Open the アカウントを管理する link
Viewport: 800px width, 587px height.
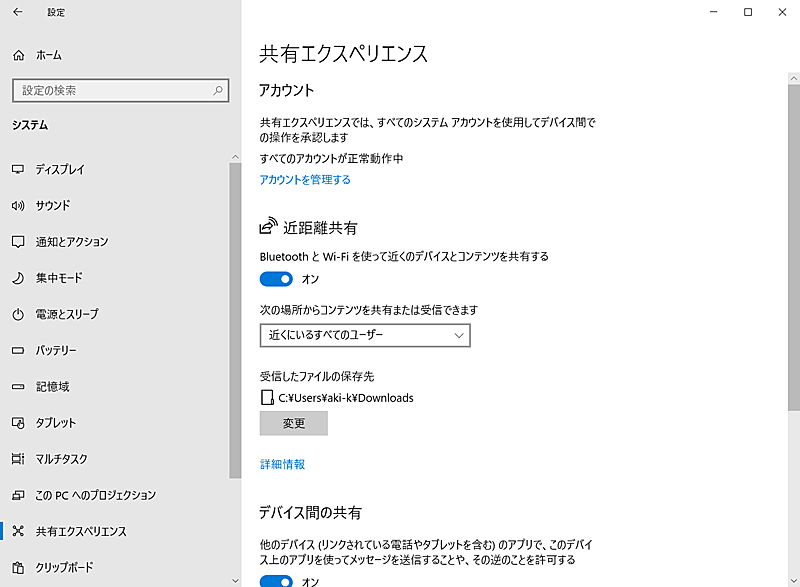(x=305, y=179)
